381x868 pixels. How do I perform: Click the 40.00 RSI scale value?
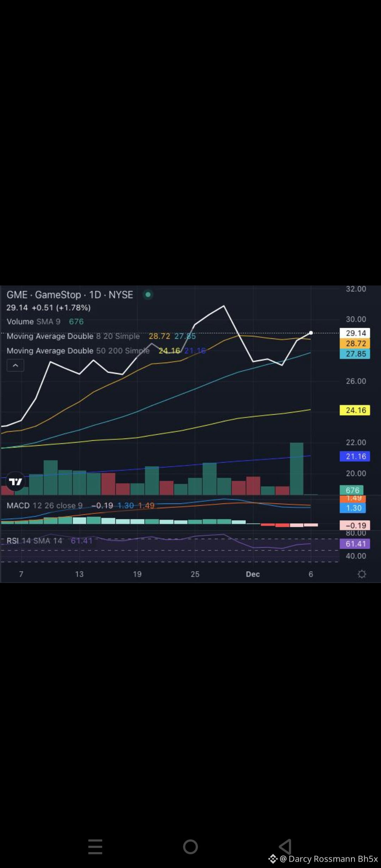tap(356, 556)
